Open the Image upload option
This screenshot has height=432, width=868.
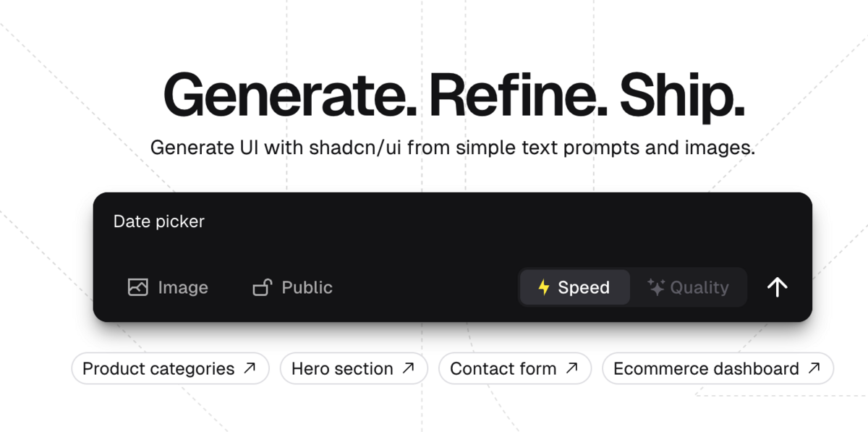coord(168,287)
